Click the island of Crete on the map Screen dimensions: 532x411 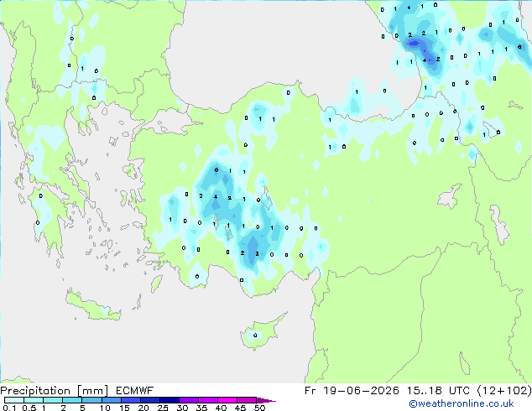coord(93,307)
